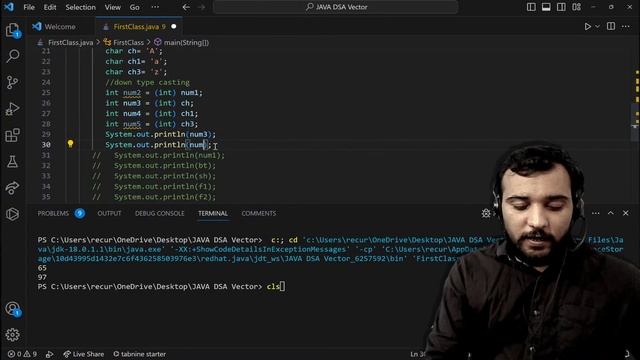Viewport: 640px width, 360px height.
Task: Open the Search view
Action: point(13,56)
